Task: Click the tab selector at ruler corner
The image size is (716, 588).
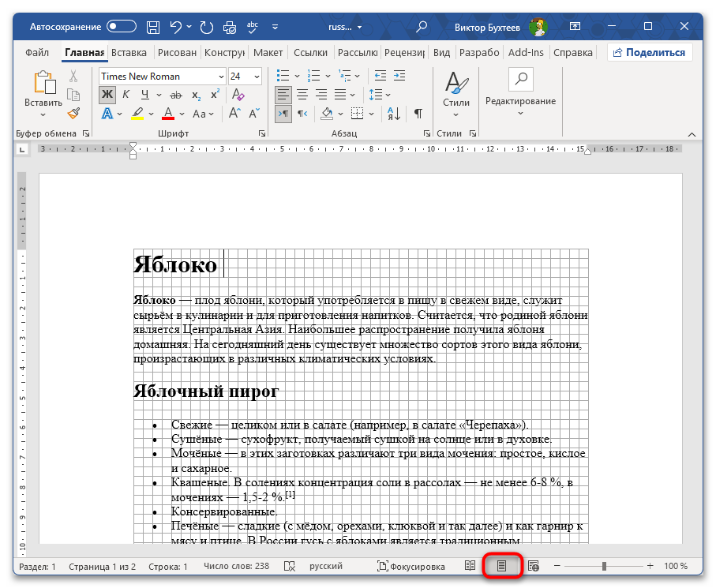Action: [x=22, y=149]
